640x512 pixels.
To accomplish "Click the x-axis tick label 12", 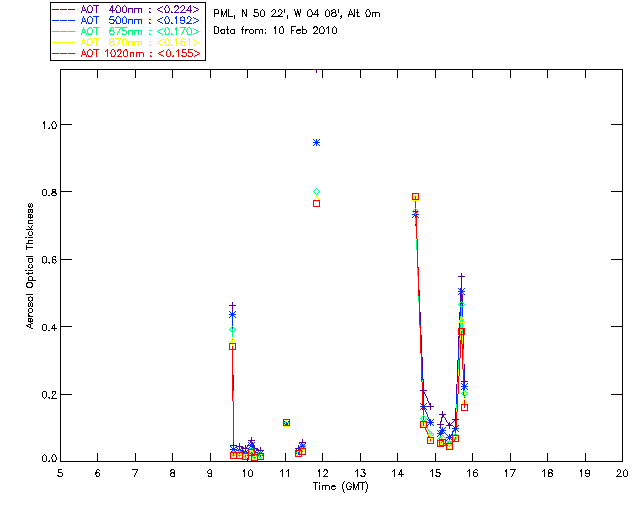I will pyautogui.click(x=322, y=473).
